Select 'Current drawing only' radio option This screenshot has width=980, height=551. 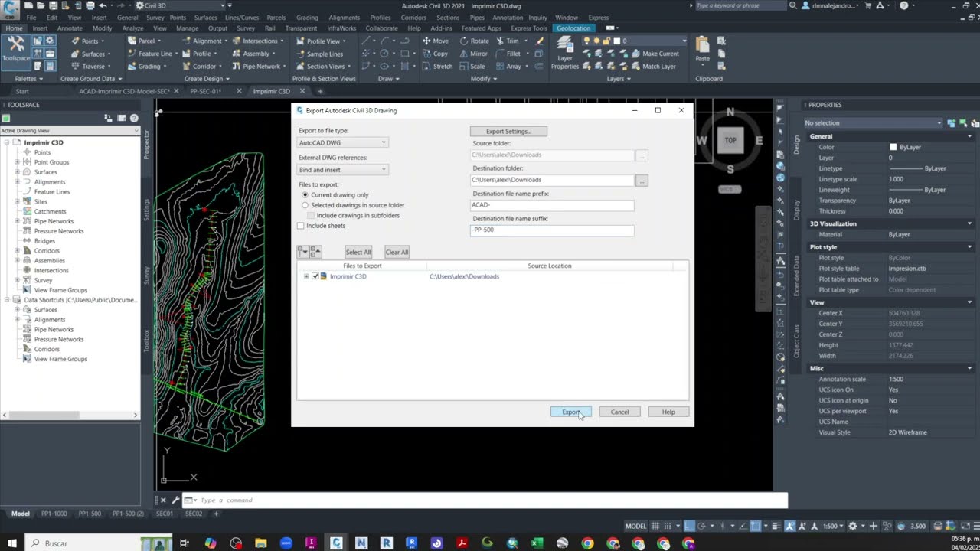click(305, 195)
